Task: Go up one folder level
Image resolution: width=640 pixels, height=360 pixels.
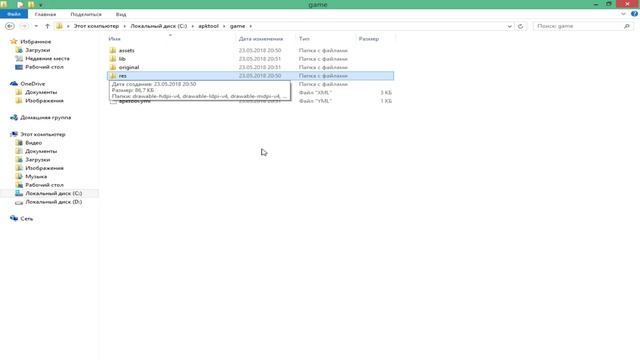Action: coord(47,26)
